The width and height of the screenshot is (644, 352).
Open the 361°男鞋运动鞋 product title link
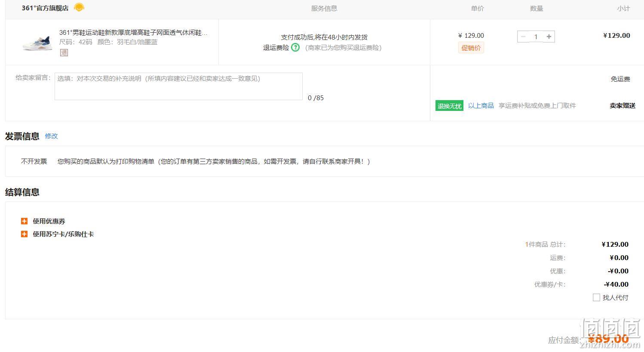(133, 33)
